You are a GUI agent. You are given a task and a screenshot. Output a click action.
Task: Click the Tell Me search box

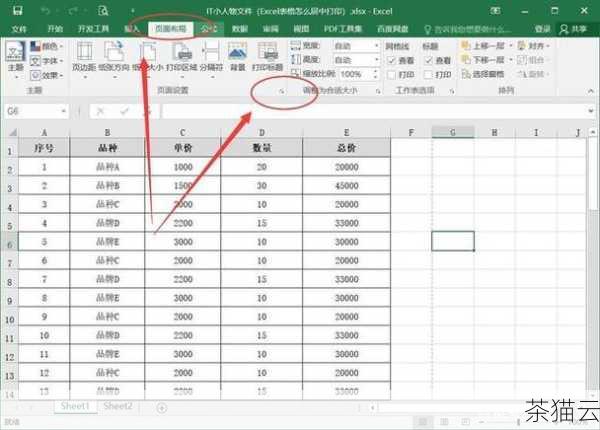pyautogui.click(x=468, y=29)
